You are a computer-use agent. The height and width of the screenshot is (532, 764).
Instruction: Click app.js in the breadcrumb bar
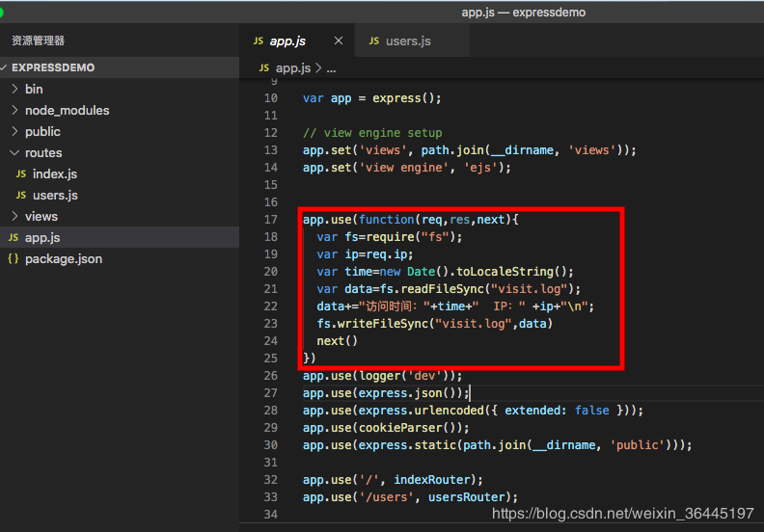tap(293, 68)
